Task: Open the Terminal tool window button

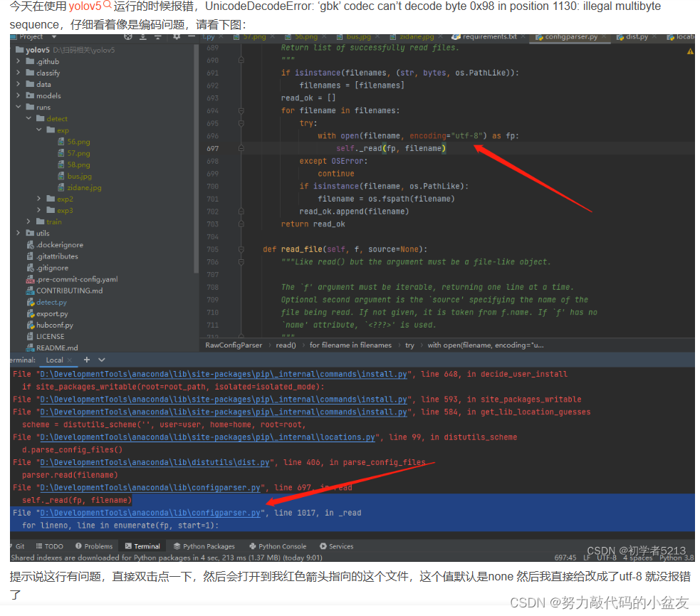Action: tap(142, 546)
